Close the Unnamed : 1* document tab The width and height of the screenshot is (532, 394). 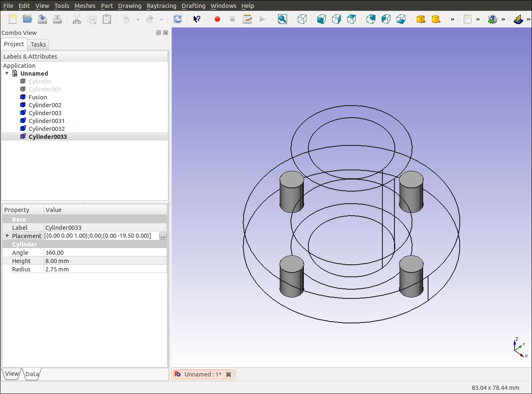[229, 374]
